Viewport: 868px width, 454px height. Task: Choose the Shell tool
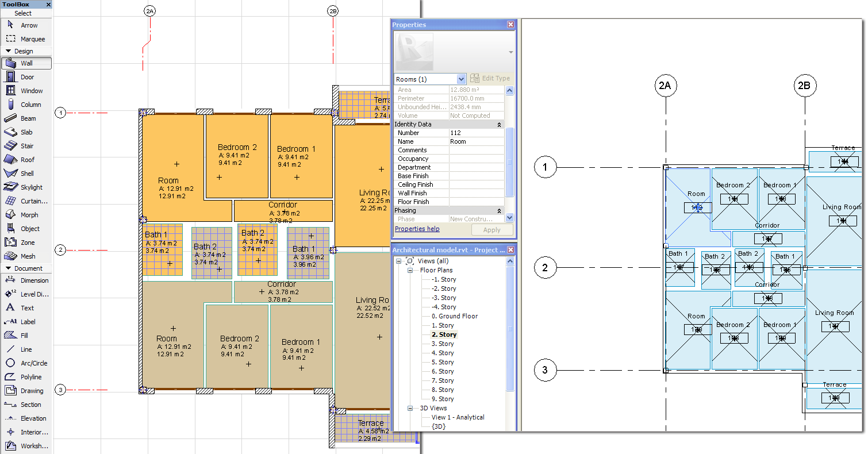click(x=26, y=174)
